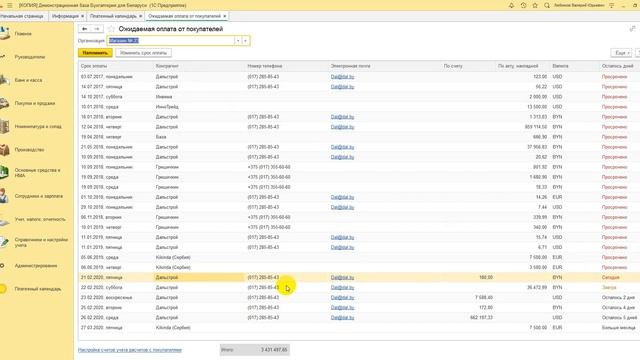This screenshot has height=360, width=640.
Task: Open the Администрирование section
Action: coord(36,266)
